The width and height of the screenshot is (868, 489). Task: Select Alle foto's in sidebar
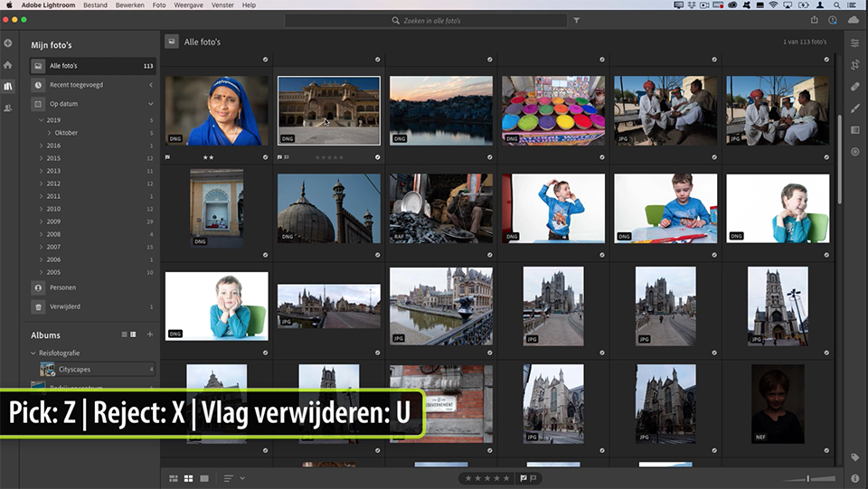[92, 66]
